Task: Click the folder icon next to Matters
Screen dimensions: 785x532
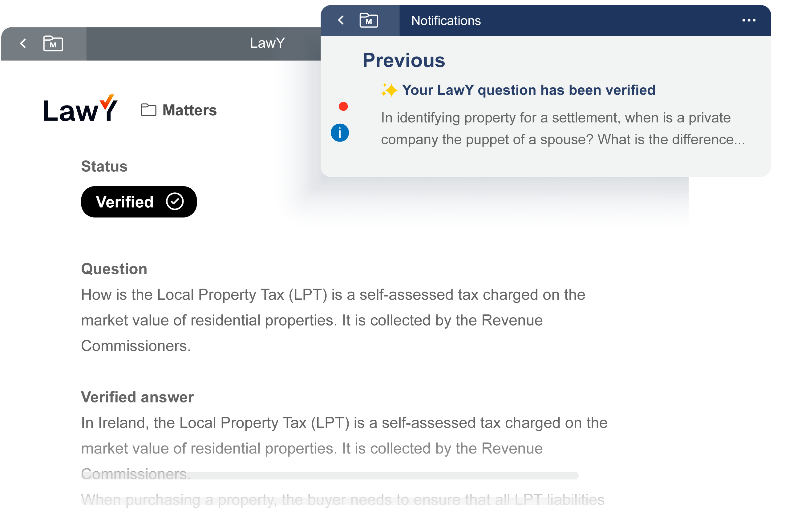Action: click(148, 110)
